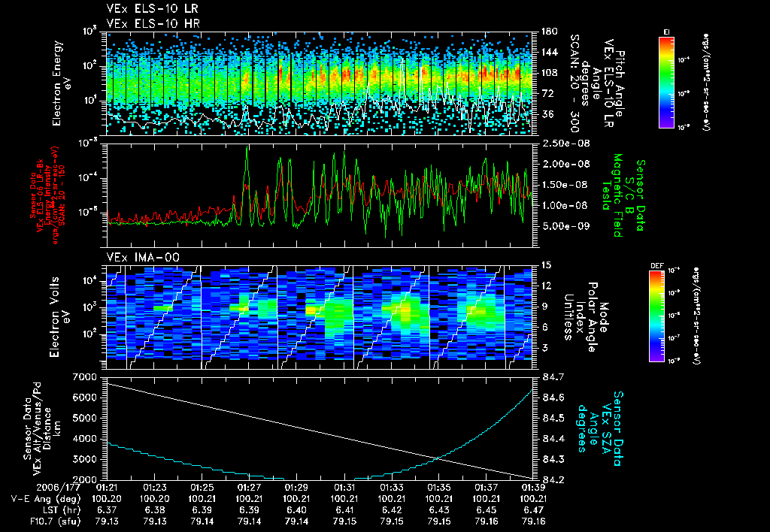The height and width of the screenshot is (532, 770).
Task: Click the 'F10.7 (sfu)' row label
Action: point(54,521)
